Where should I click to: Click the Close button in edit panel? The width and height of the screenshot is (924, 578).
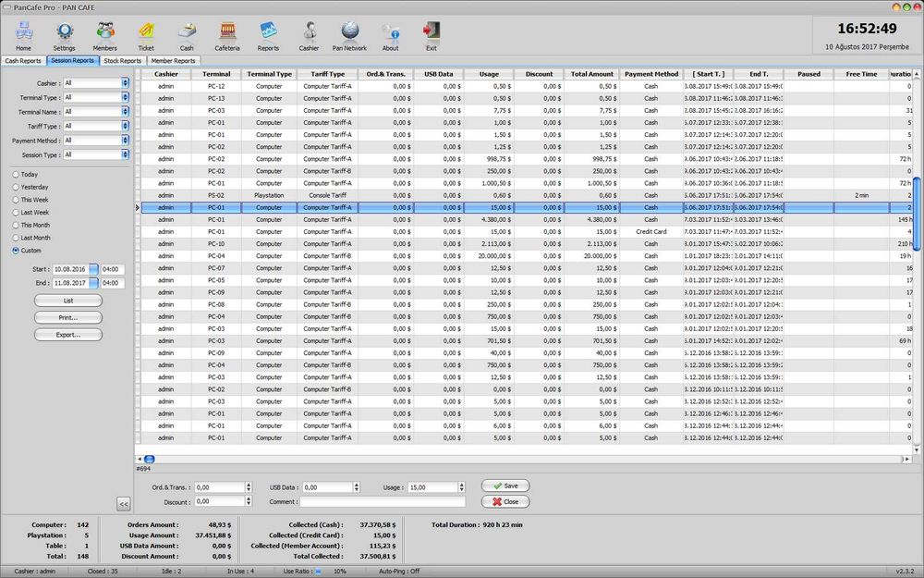[505, 502]
